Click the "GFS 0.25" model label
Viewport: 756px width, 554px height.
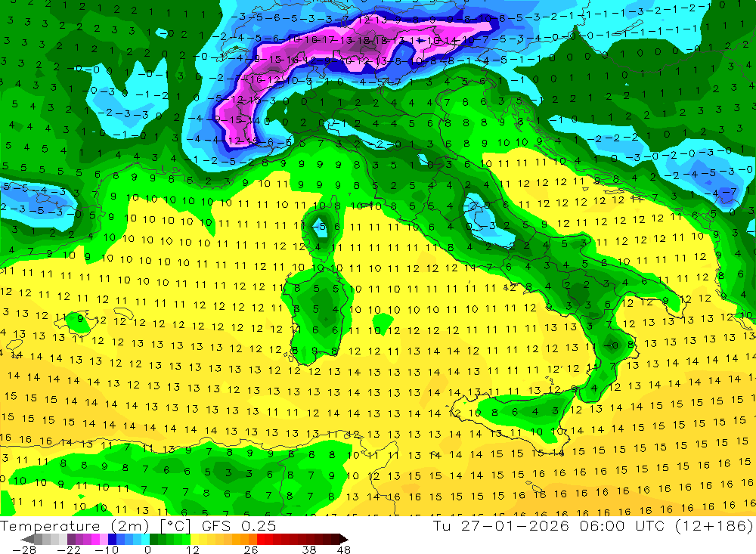(239, 526)
